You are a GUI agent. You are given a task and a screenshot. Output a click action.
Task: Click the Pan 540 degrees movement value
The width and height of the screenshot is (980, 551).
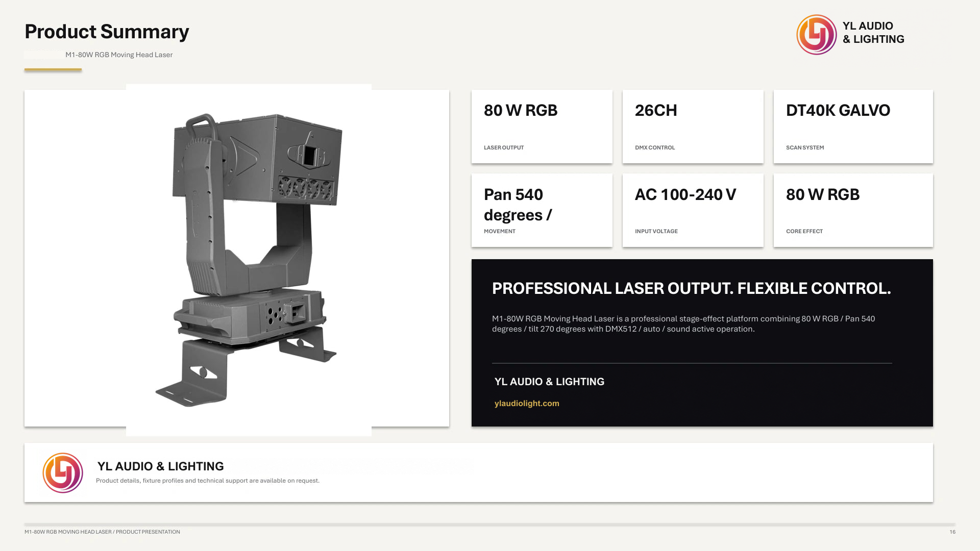[x=518, y=205]
